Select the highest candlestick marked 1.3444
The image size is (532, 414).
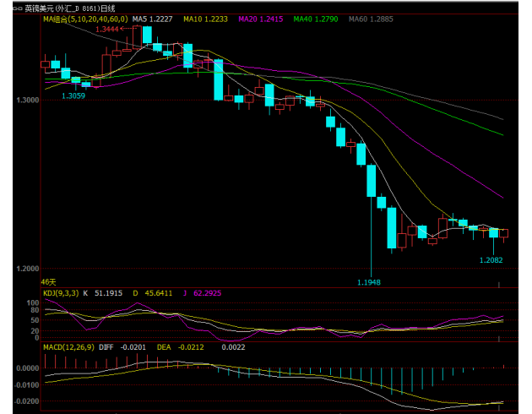137,37
